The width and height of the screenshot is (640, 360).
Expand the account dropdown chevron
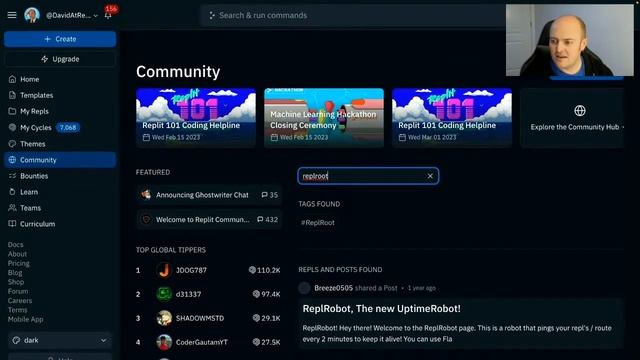point(96,16)
